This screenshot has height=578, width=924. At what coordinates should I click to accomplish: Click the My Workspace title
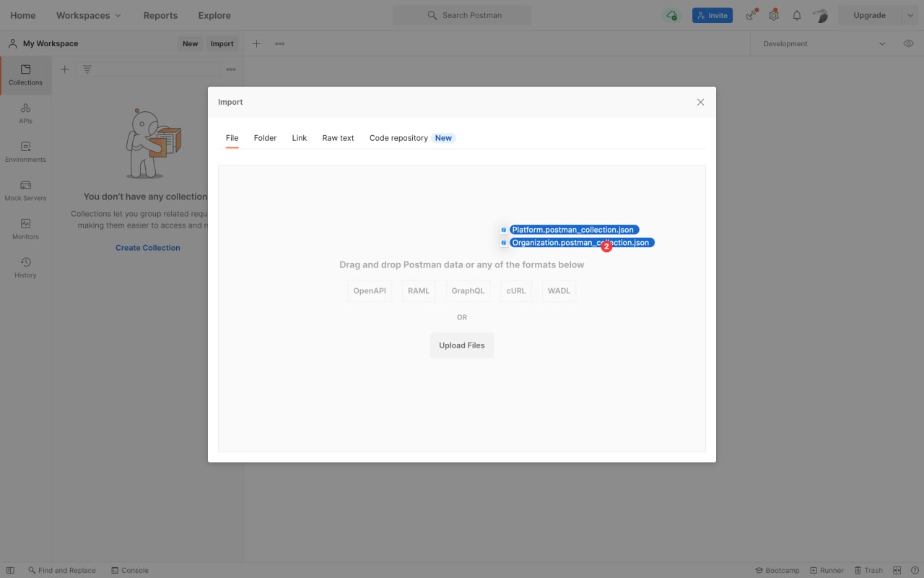(x=50, y=43)
